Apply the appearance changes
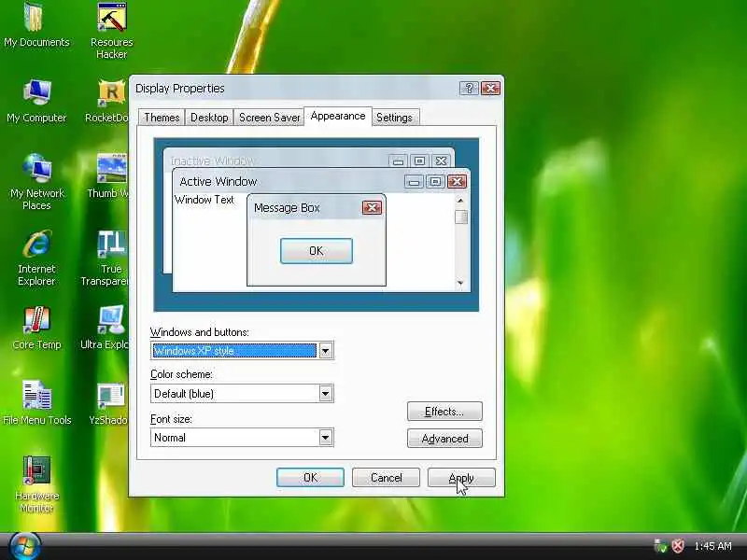 click(461, 478)
